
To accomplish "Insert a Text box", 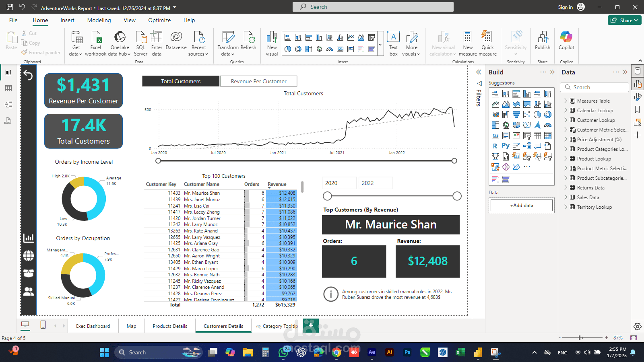I will [x=393, y=43].
